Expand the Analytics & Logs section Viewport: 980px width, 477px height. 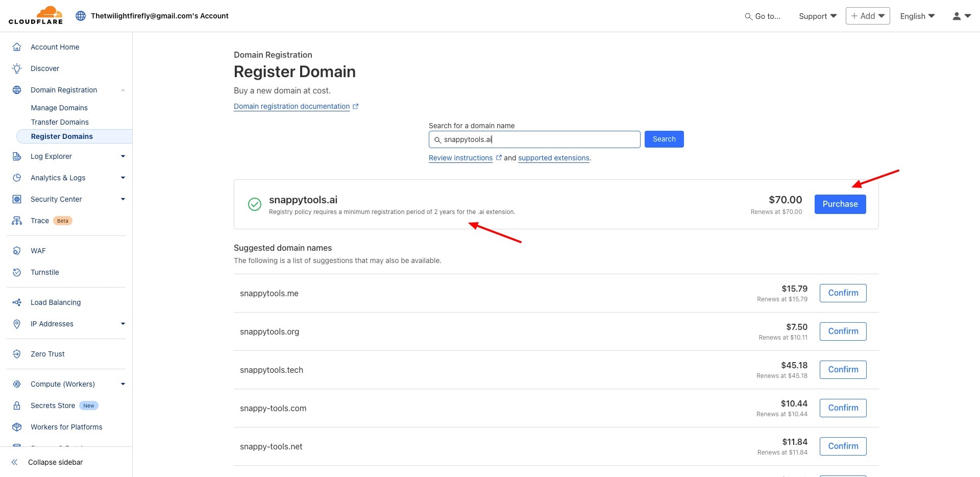(122, 178)
